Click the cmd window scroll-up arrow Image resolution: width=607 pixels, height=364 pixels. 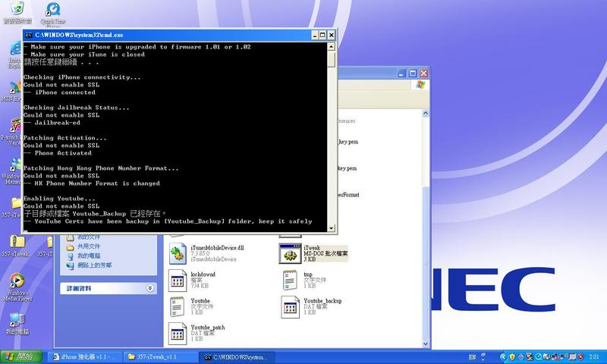(331, 46)
